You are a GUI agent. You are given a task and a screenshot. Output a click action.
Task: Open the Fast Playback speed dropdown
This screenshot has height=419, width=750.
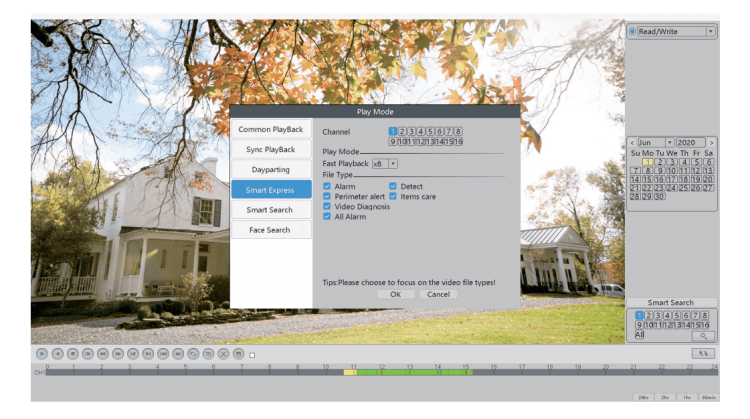(x=393, y=163)
